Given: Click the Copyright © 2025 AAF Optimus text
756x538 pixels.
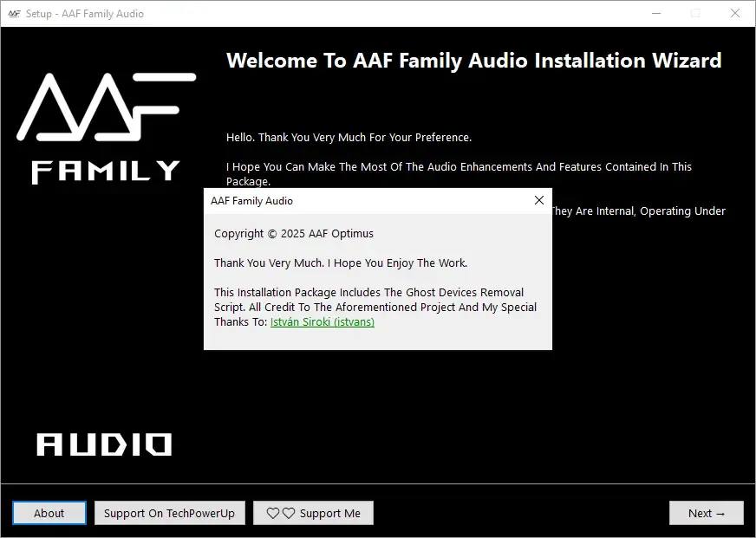Looking at the screenshot, I should (294, 233).
